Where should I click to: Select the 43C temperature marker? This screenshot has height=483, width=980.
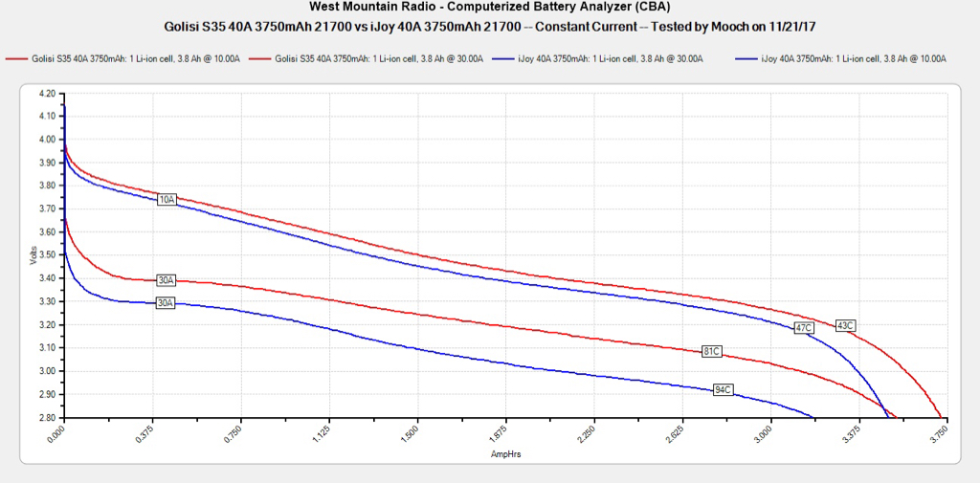click(x=844, y=325)
